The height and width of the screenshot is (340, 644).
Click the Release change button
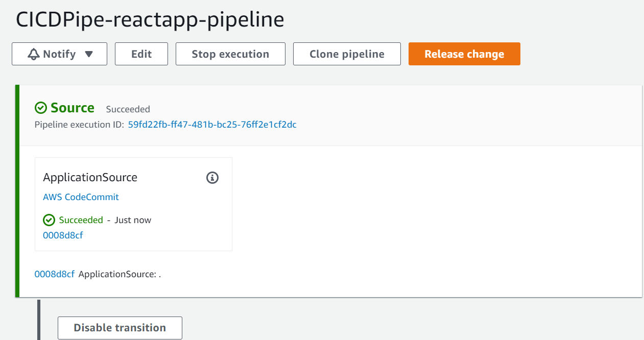click(464, 54)
